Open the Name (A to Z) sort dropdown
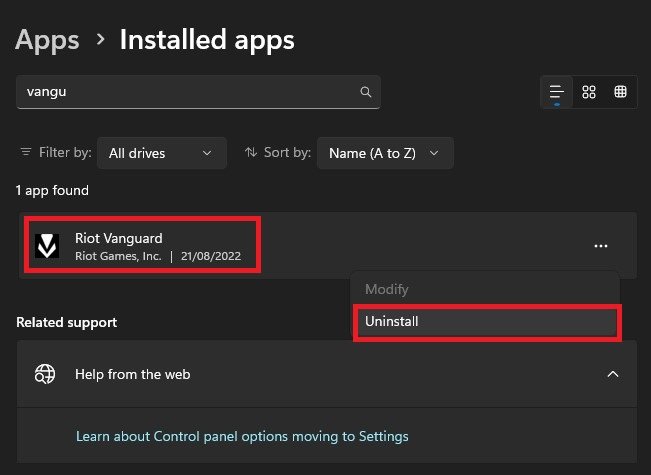This screenshot has width=651, height=475. point(384,153)
